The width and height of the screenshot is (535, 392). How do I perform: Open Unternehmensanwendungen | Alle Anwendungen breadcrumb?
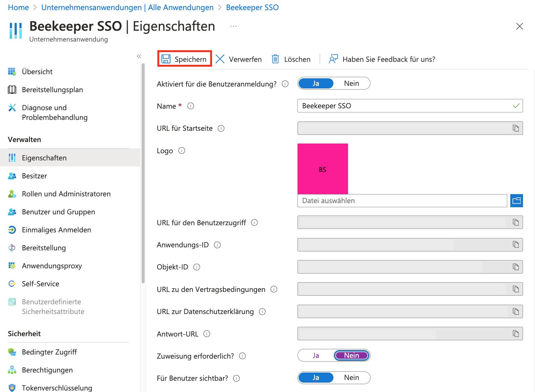coord(127,7)
